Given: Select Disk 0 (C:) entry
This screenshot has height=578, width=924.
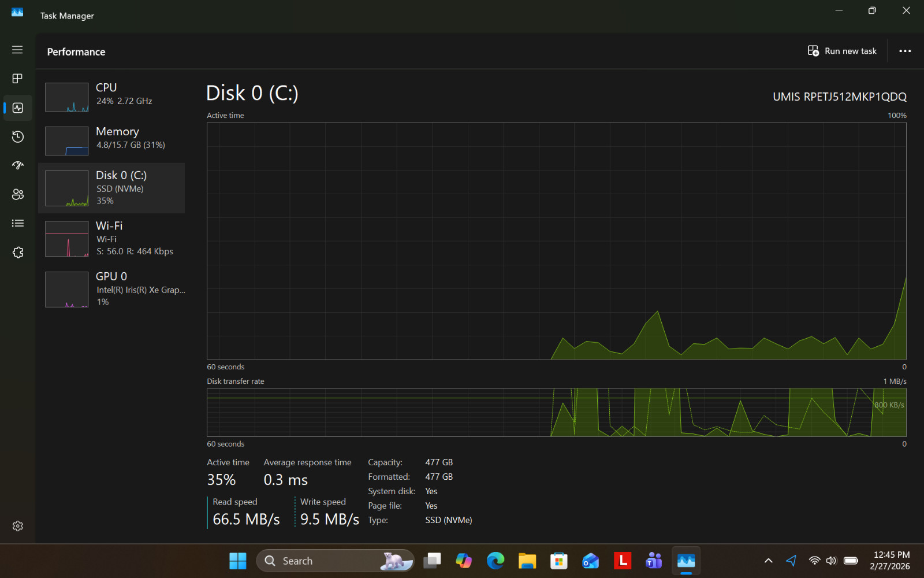Looking at the screenshot, I should (111, 188).
